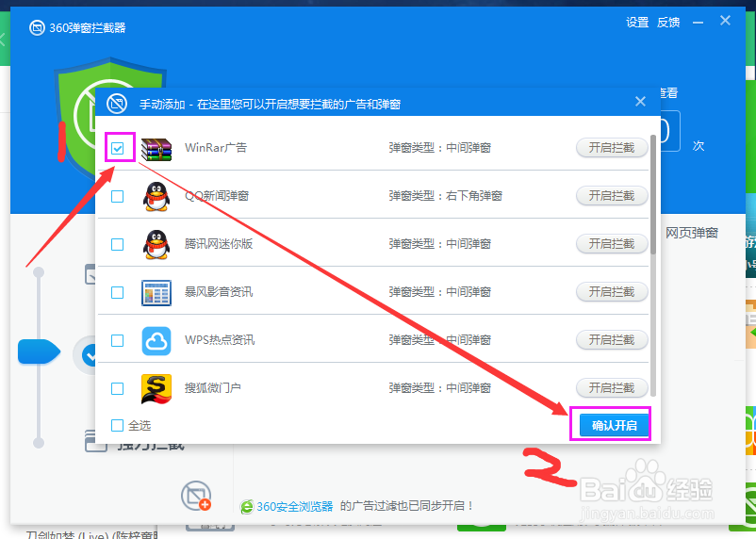This screenshot has width=756, height=539.
Task: Check the WPS热点资讯 checkbox
Action: pos(117,341)
